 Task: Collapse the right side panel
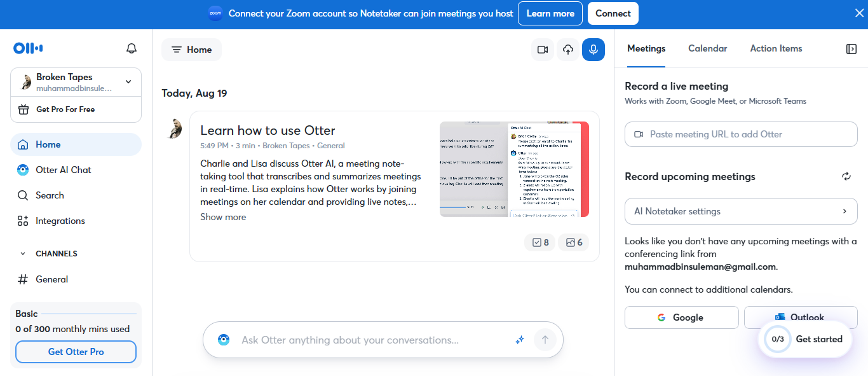(851, 49)
